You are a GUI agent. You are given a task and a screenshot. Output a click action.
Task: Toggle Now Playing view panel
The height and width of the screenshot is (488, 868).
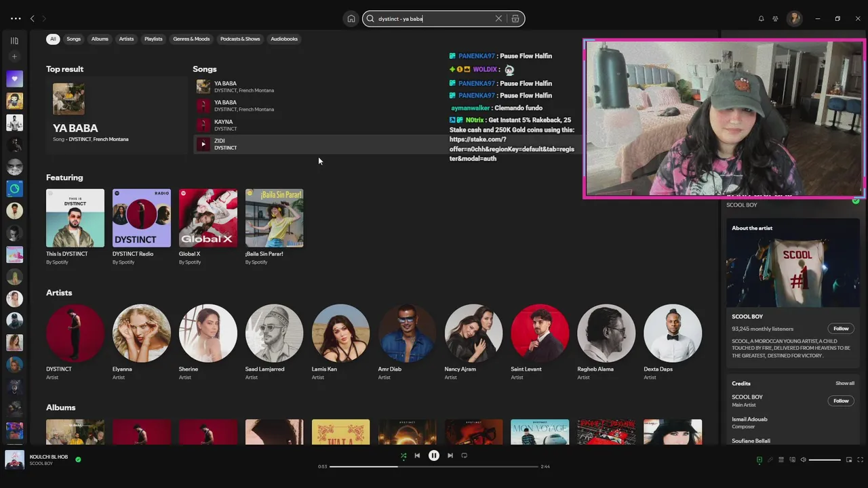click(x=759, y=460)
